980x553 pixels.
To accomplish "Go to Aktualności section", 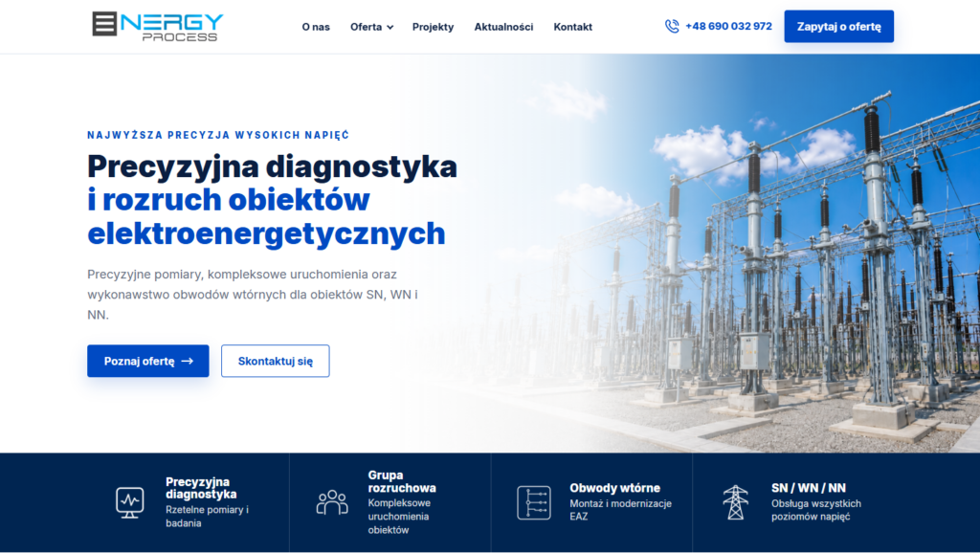I will (503, 27).
